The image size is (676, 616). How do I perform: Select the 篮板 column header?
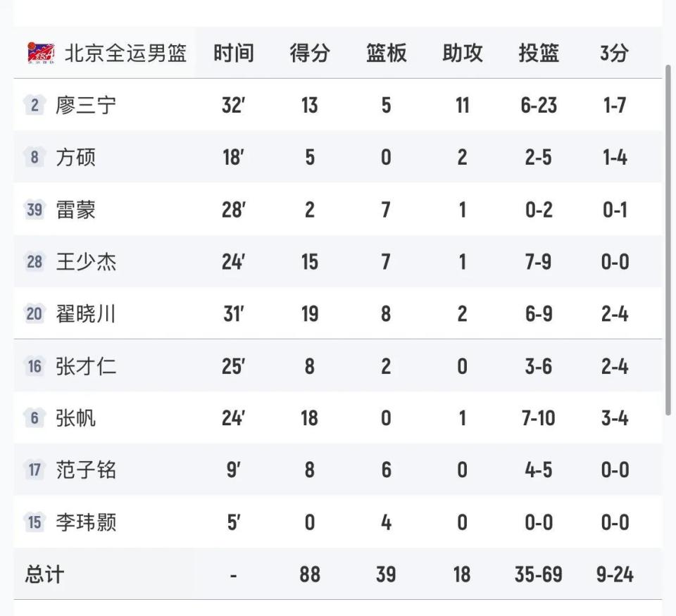click(384, 52)
